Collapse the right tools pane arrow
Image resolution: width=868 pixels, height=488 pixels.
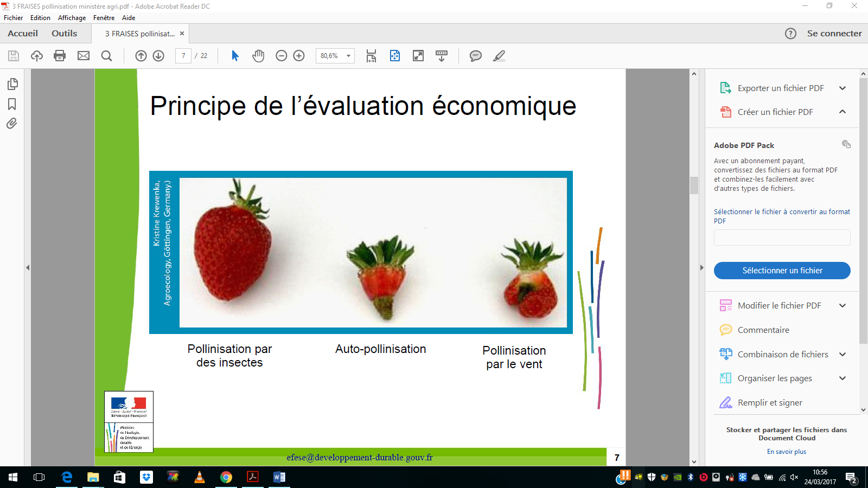point(701,267)
